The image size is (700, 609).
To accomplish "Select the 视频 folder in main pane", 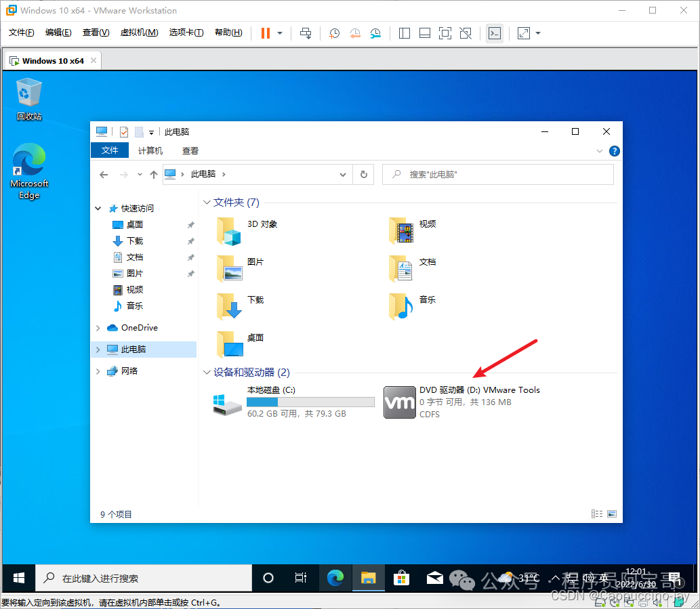I will (x=413, y=231).
